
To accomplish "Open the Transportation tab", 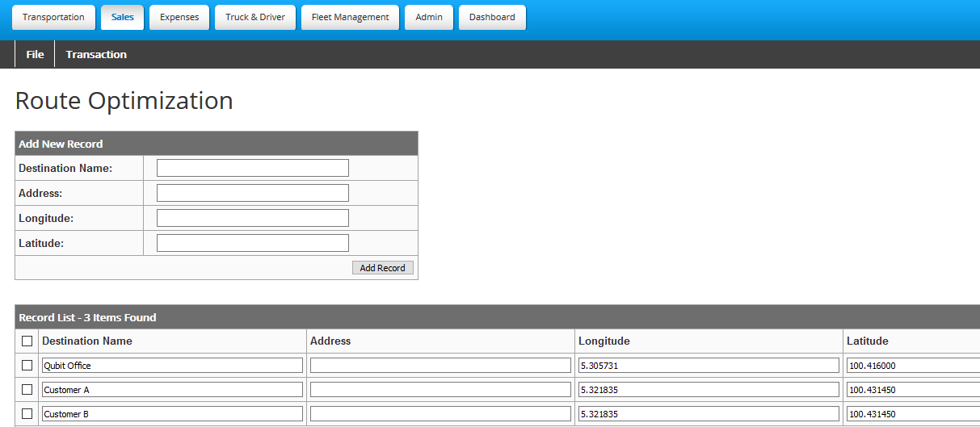I will (x=53, y=17).
